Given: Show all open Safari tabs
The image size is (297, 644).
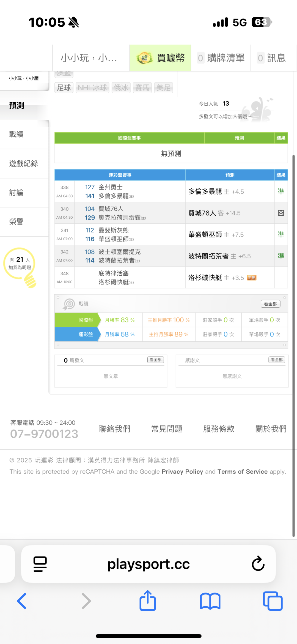Looking at the screenshot, I should click(273, 601).
